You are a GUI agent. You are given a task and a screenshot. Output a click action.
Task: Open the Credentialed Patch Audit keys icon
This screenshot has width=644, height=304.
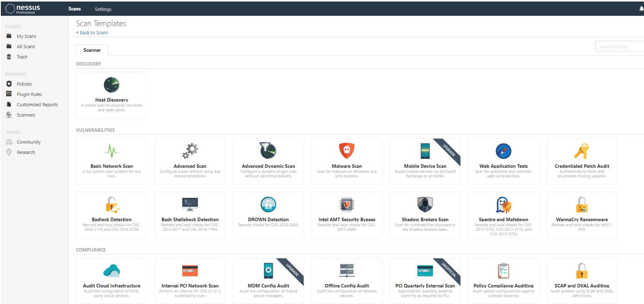click(581, 151)
